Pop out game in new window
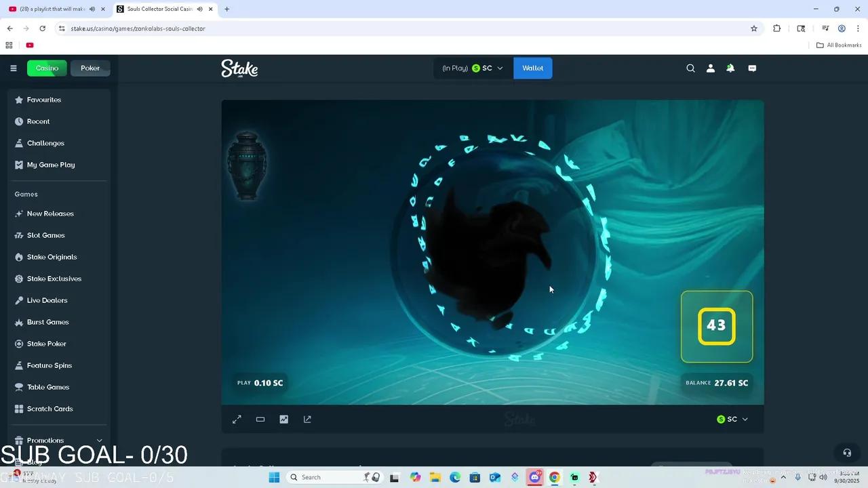The image size is (868, 488). click(x=307, y=420)
